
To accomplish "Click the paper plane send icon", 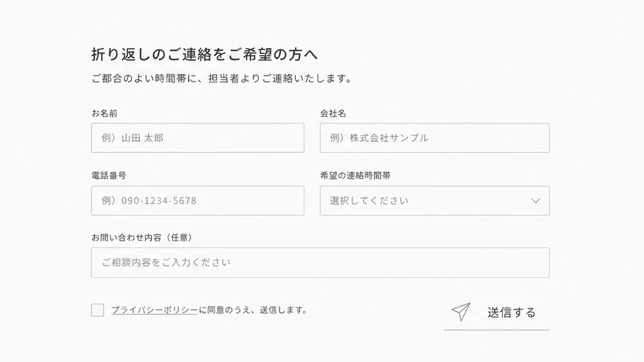I will click(x=461, y=312).
